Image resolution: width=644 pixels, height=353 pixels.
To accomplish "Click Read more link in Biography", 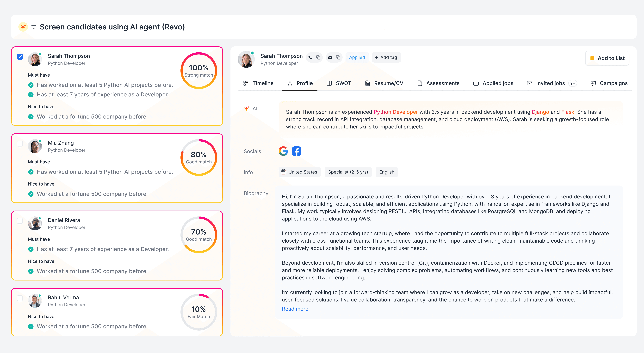I will pos(295,309).
